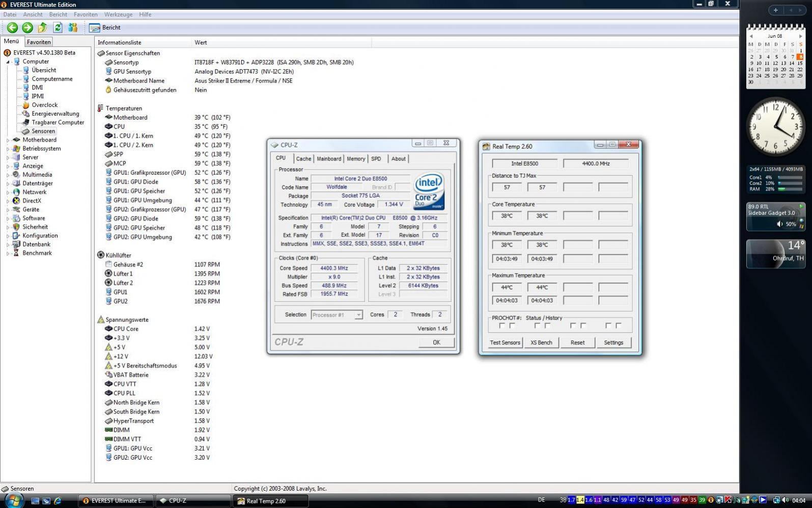Open the Ansicht menu
Screen dimensions: 812x508
[x=33, y=14]
